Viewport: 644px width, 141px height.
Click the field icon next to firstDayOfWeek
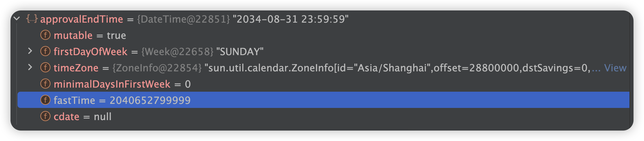click(45, 52)
